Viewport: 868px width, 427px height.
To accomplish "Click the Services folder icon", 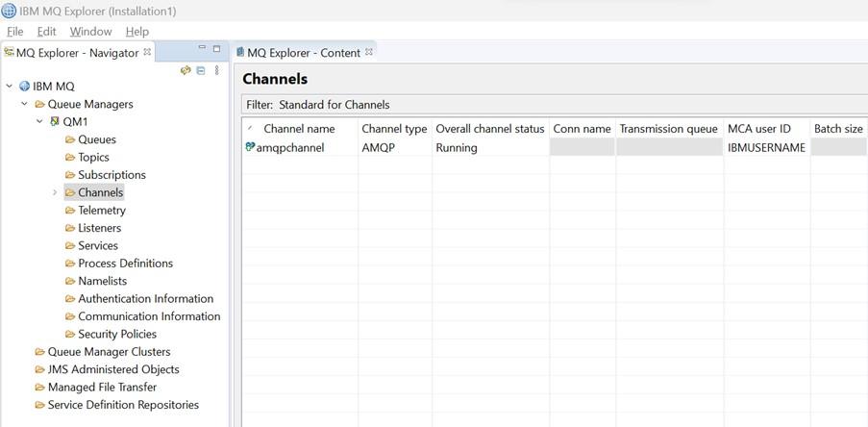I will (70, 246).
